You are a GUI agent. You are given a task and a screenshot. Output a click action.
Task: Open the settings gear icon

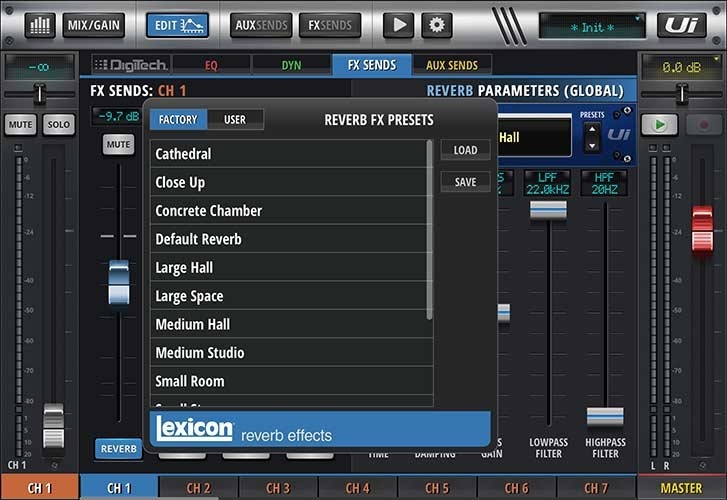436,25
